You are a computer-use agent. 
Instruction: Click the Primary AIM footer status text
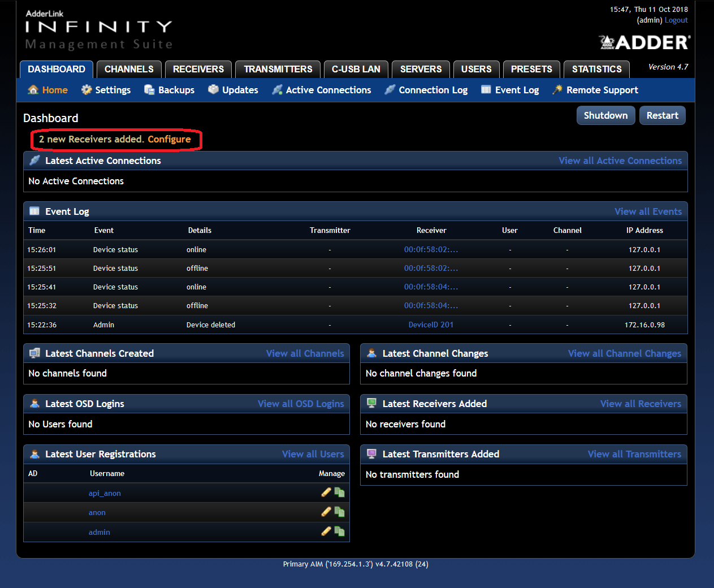click(x=356, y=564)
